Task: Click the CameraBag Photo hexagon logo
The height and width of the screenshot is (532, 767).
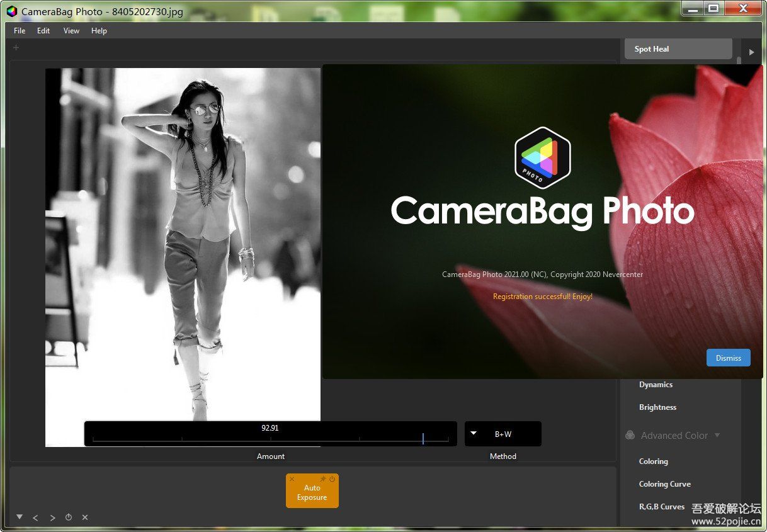Action: 542,159
